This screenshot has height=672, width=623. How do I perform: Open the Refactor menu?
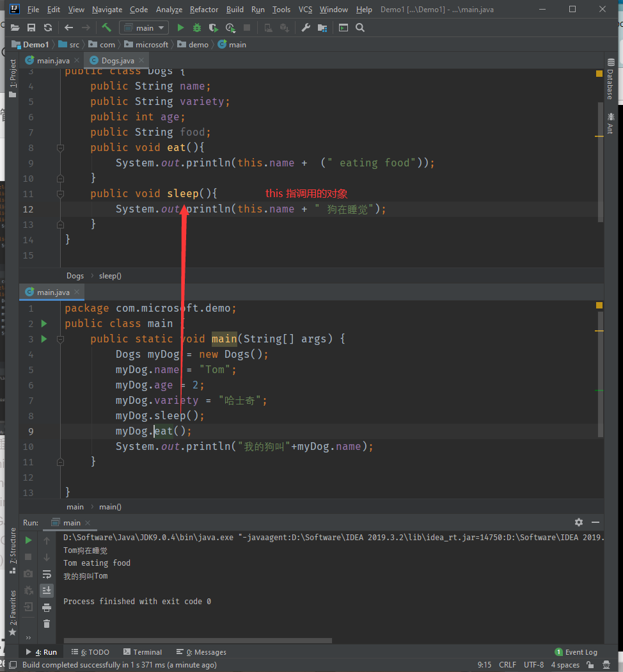(x=204, y=10)
